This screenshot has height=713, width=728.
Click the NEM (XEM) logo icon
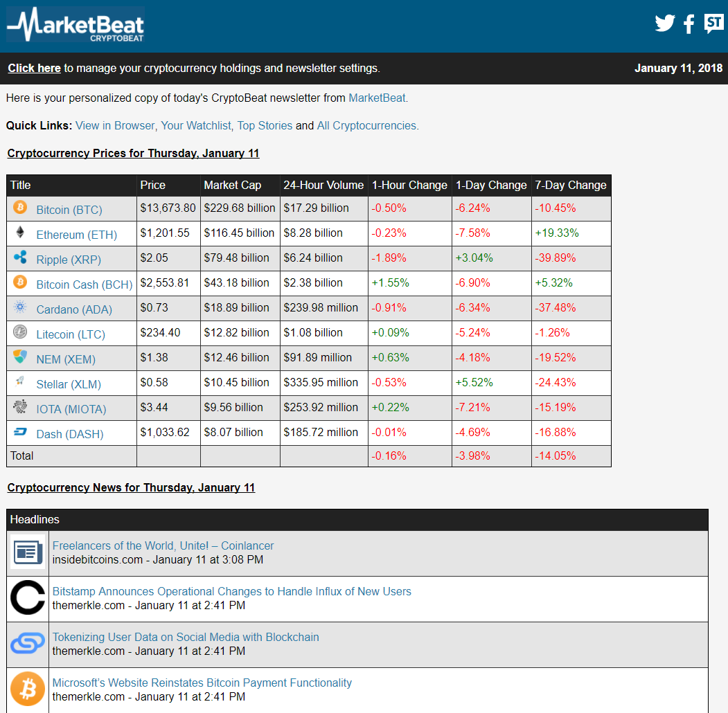coord(20,357)
